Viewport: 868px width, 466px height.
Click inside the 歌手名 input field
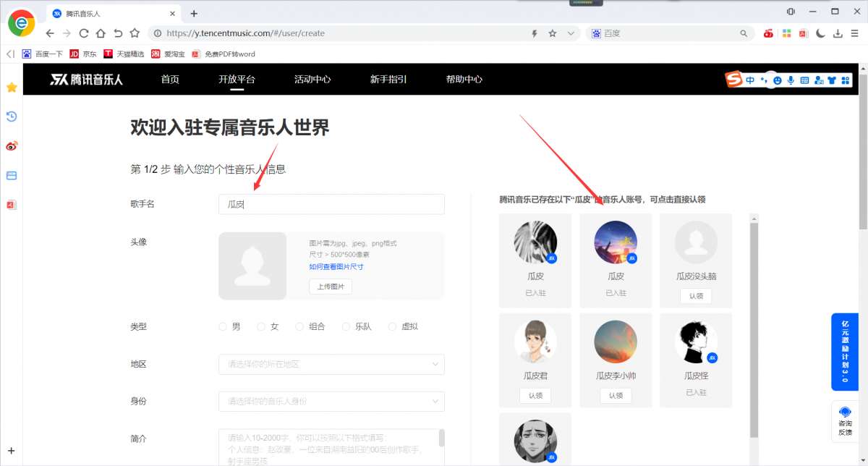[x=331, y=204]
